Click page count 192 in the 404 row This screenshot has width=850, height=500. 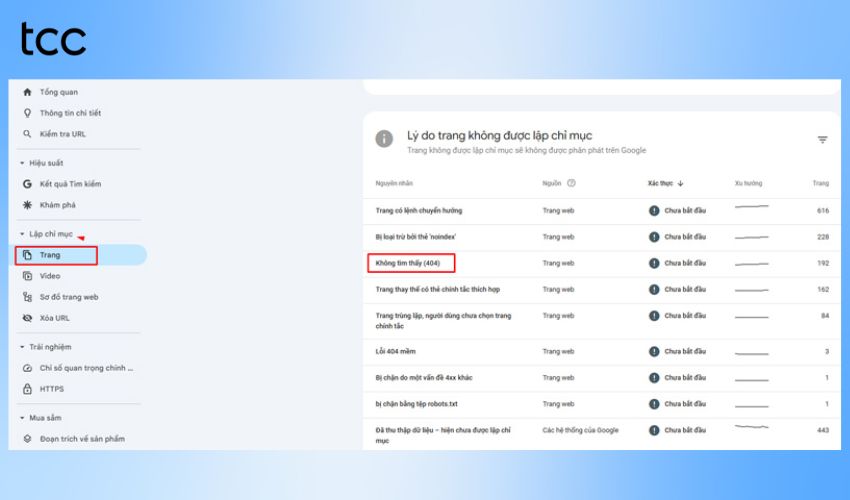coord(823,263)
